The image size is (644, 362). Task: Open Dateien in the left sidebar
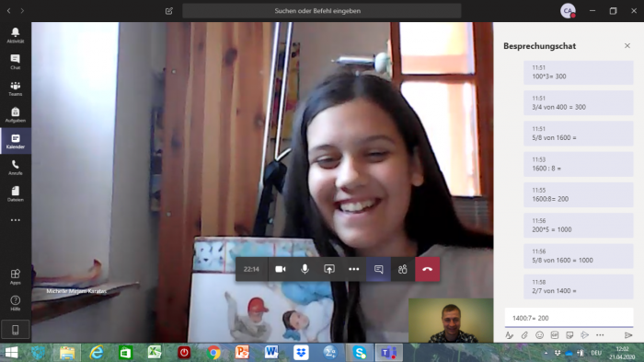click(16, 193)
